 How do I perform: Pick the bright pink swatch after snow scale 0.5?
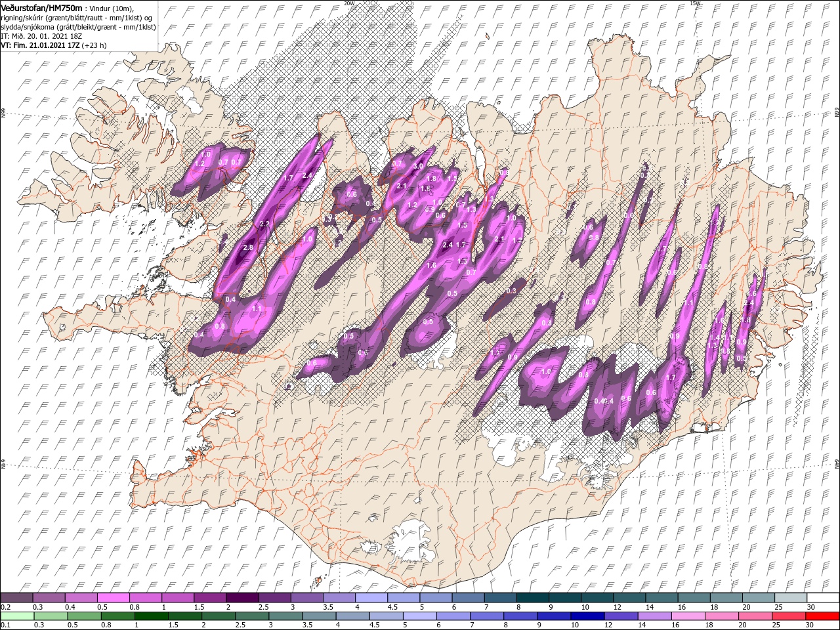[x=114, y=598]
